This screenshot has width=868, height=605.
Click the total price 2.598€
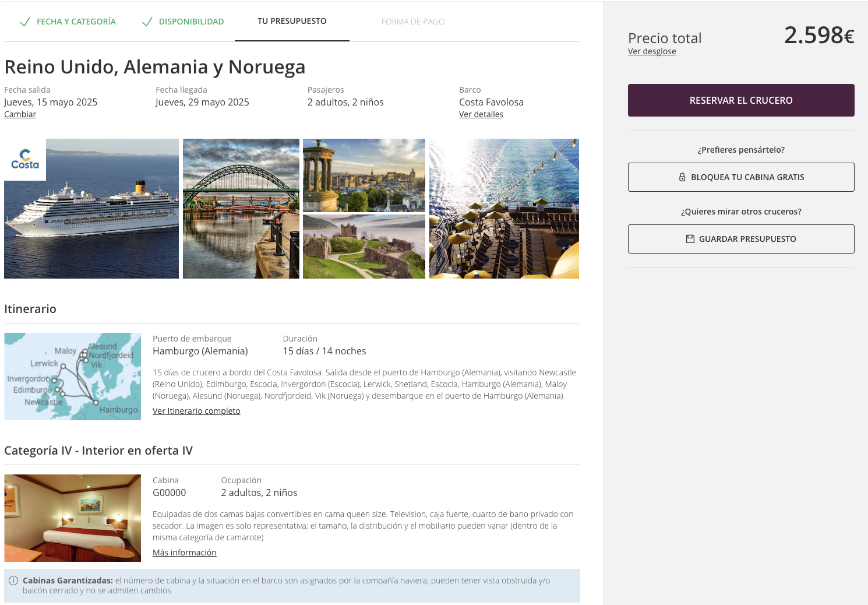pos(819,35)
